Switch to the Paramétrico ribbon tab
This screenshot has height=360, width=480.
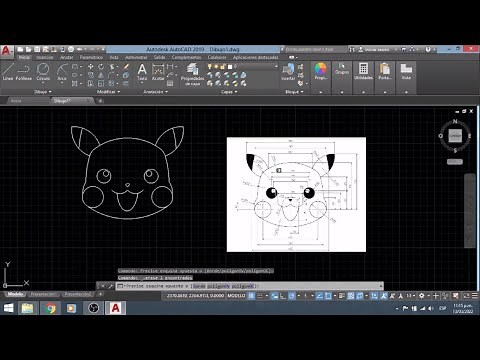point(91,57)
